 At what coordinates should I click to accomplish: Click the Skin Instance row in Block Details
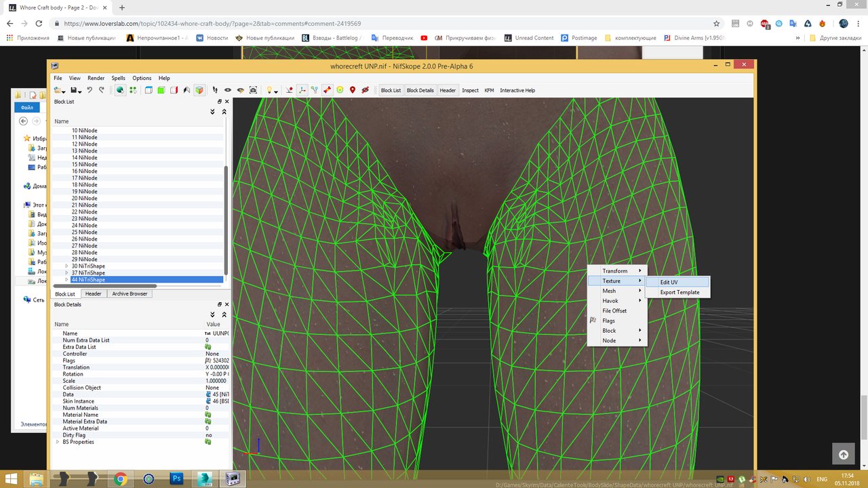142,401
